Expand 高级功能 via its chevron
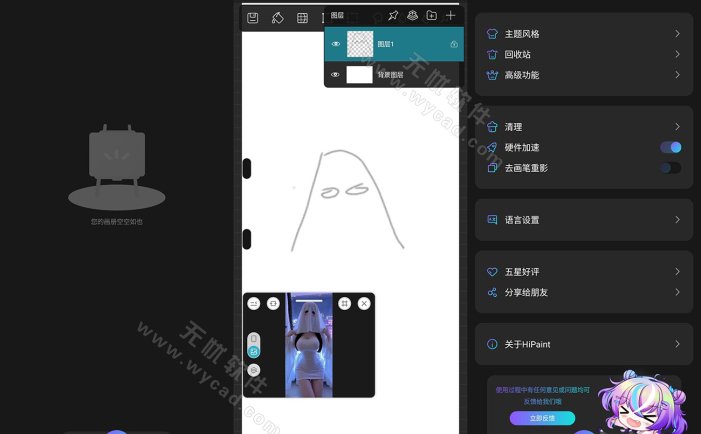The image size is (701, 434). (677, 75)
